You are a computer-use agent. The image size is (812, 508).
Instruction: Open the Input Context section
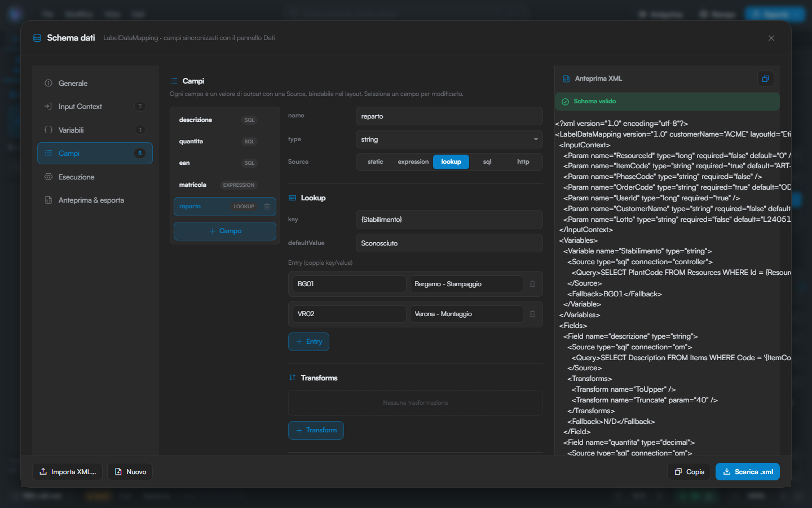[x=95, y=107]
